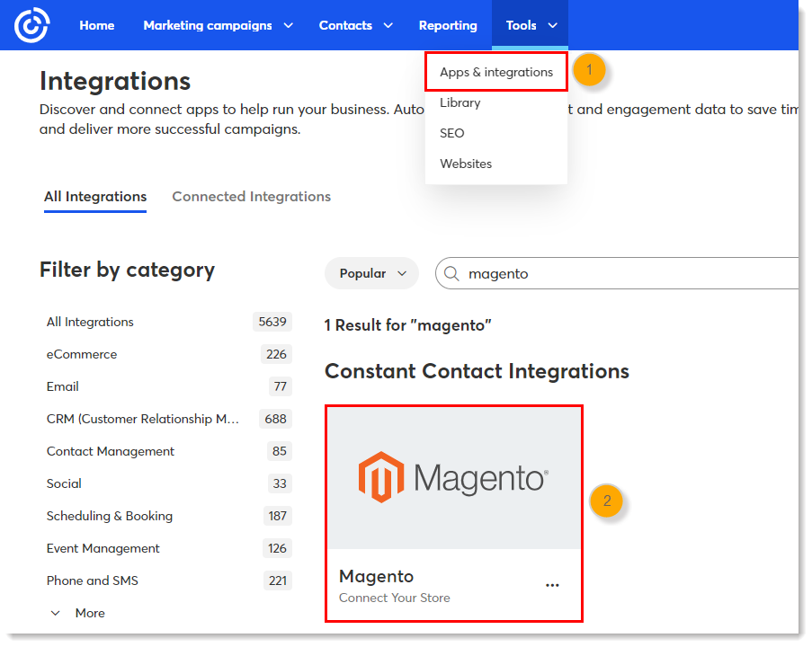Click the orange callout badge 1
This screenshot has width=812, height=647.
[590, 69]
